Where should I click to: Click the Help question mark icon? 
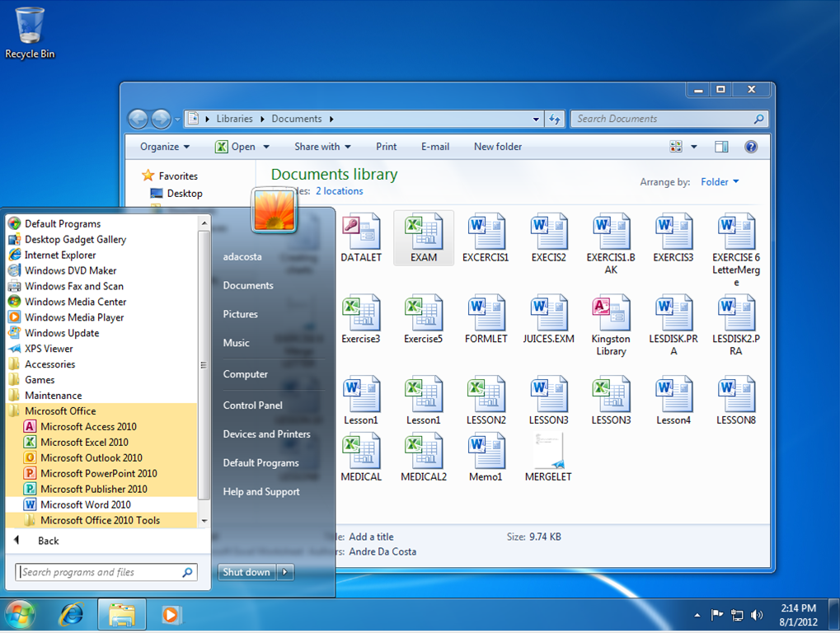(750, 147)
